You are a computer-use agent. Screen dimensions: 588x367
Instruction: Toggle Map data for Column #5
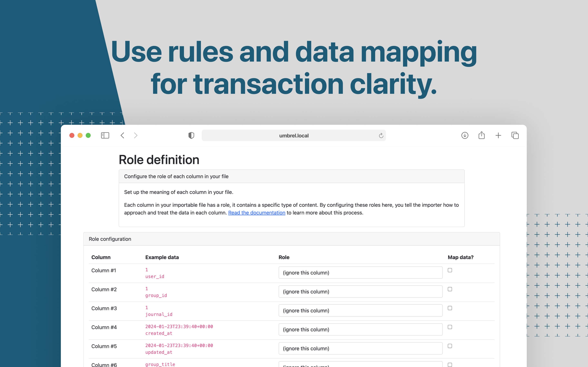pos(450,346)
